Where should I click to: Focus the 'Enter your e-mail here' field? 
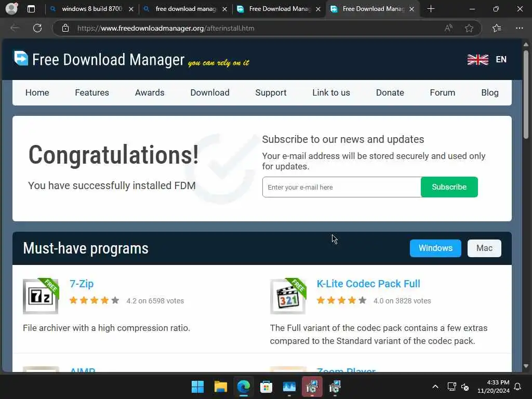pos(342,187)
